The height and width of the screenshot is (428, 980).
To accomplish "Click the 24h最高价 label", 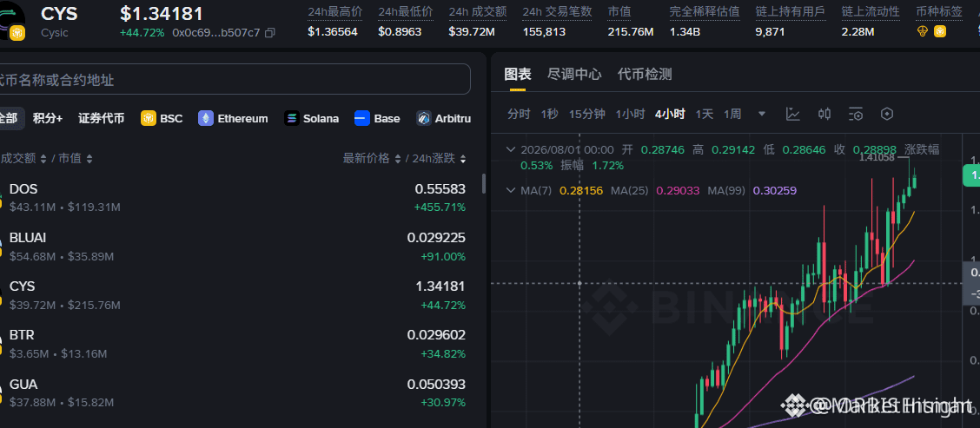I will tap(335, 12).
